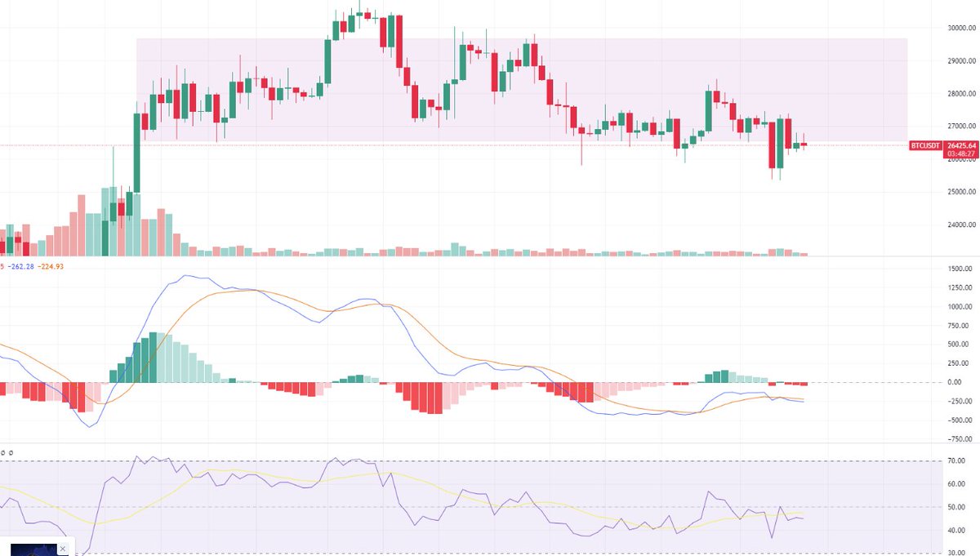The width and height of the screenshot is (980, 556).
Task: Click the 40.00 RSI axis label
Action: click(957, 531)
